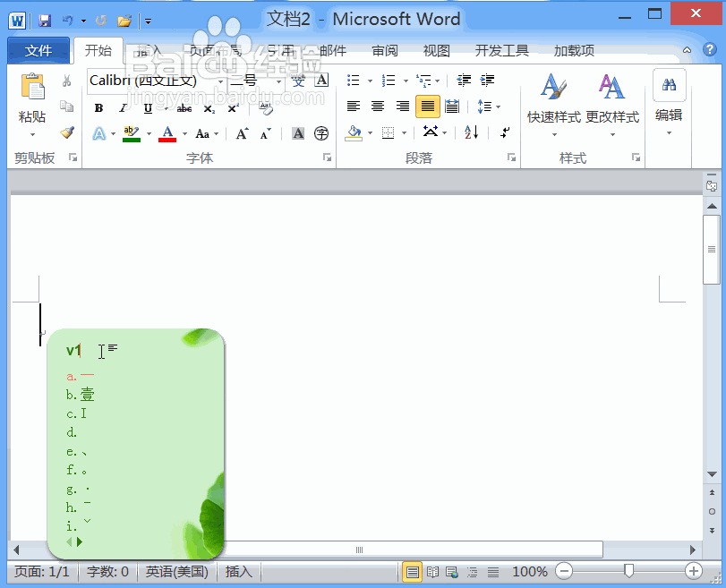Open the 字体 dialog launcher
Image resolution: width=726 pixels, height=588 pixels.
click(327, 158)
